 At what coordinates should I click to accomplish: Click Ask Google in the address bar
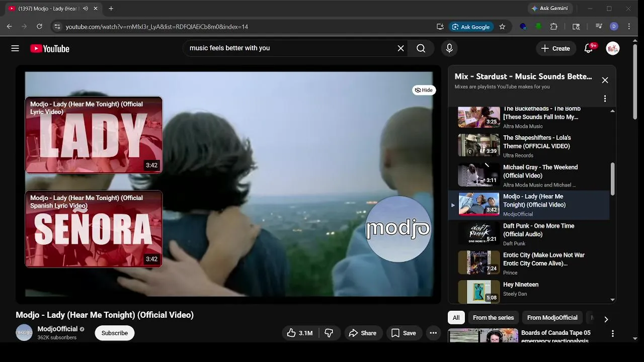(471, 27)
